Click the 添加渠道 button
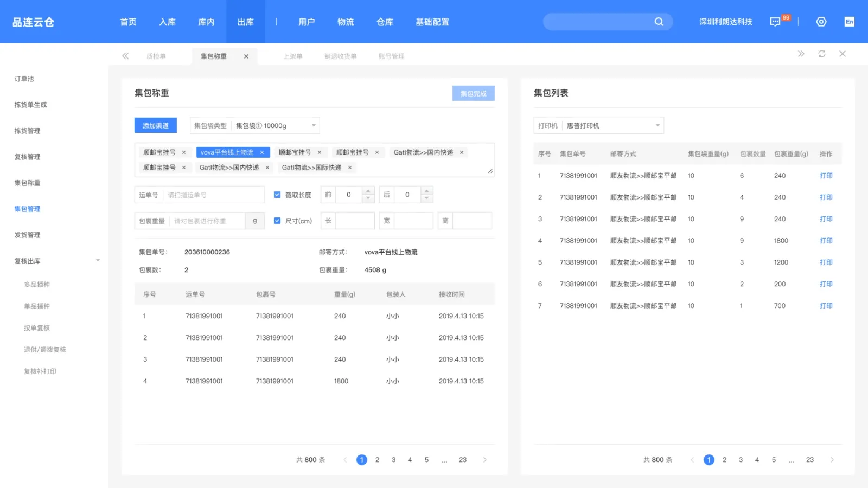 156,125
